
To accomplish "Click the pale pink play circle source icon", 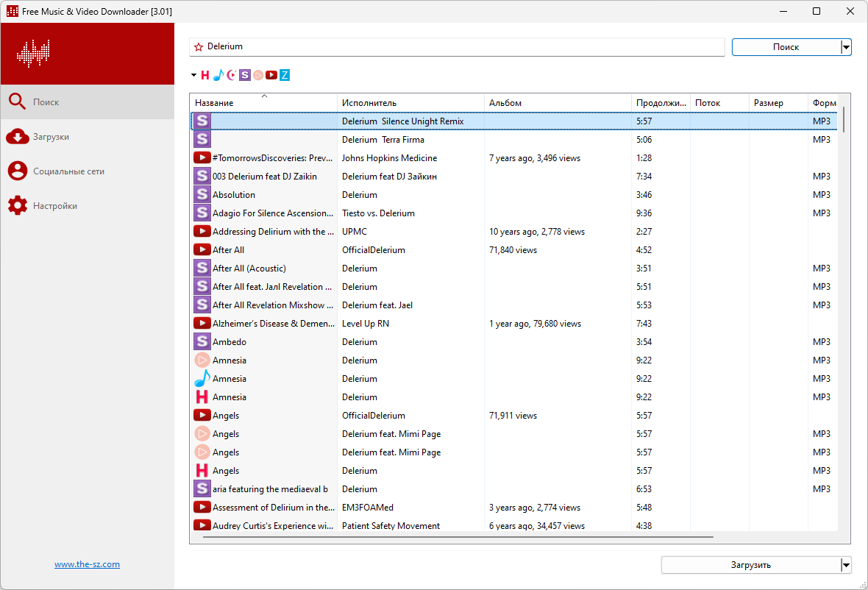I will tap(258, 75).
